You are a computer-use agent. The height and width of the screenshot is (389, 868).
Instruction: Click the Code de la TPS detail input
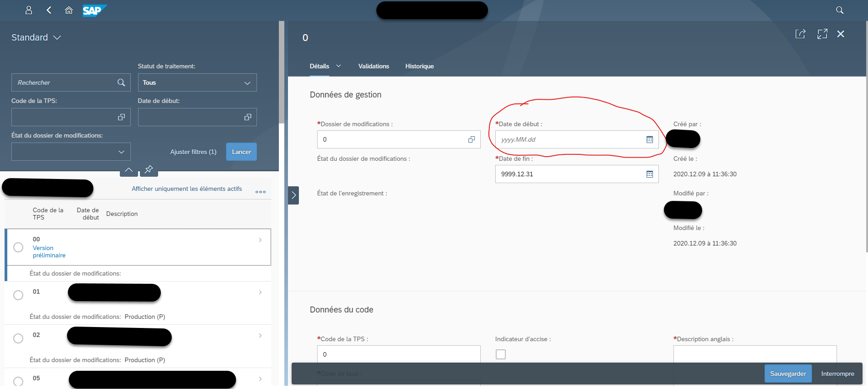click(x=399, y=354)
